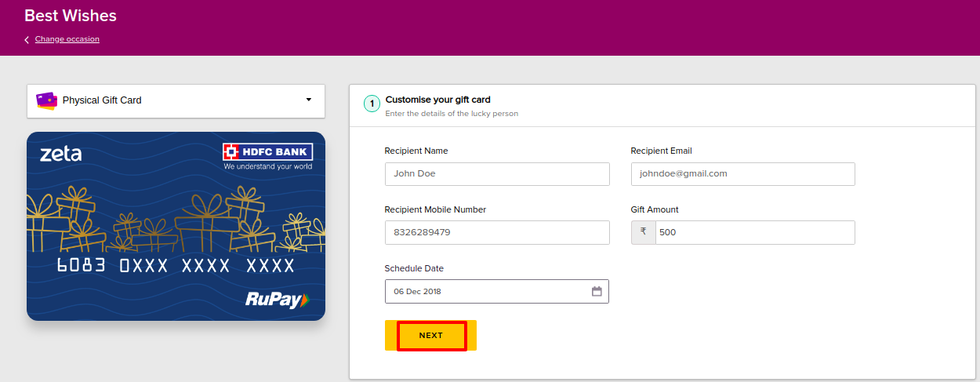
Task: Click the zeta logo on the card
Action: click(x=60, y=154)
